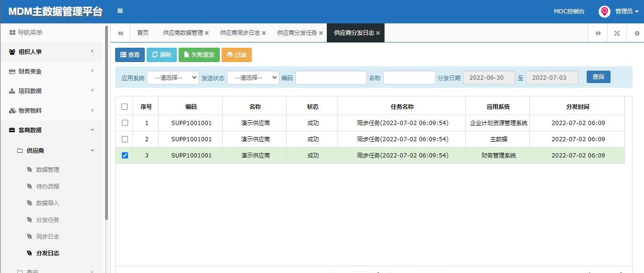Click the tabs scroll-left double arrow icon
The height and width of the screenshot is (273, 644).
120,33
